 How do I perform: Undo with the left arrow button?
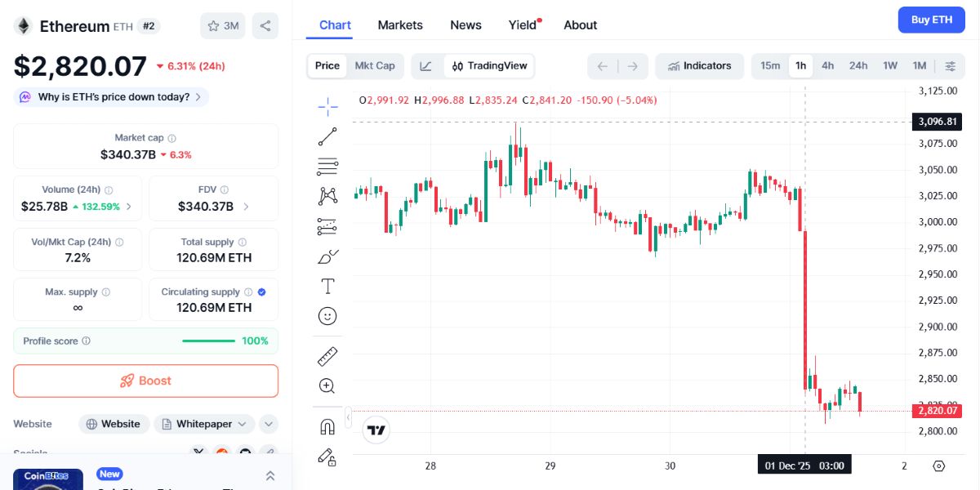603,66
